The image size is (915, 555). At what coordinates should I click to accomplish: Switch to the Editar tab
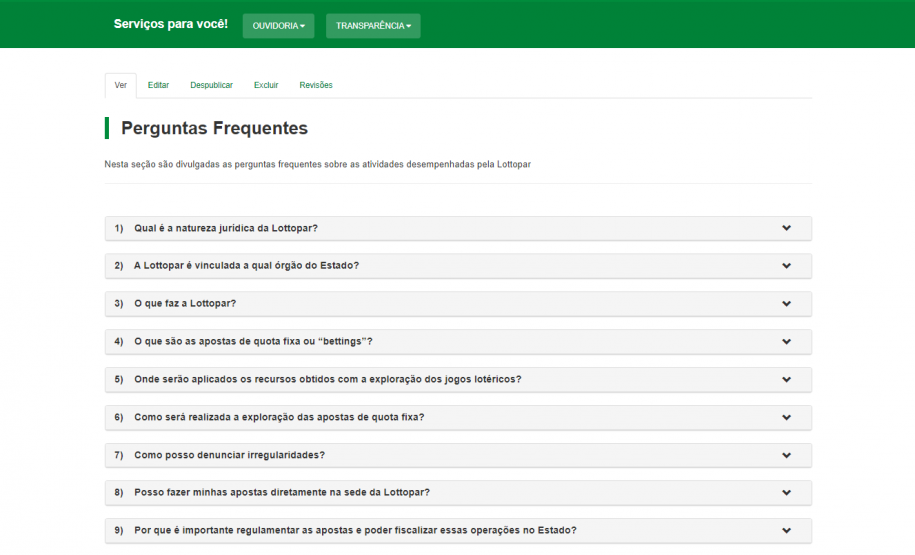coord(158,85)
